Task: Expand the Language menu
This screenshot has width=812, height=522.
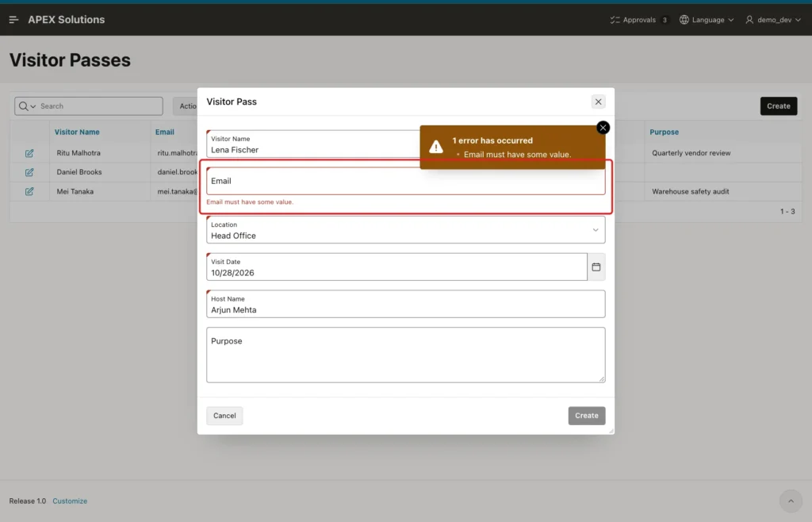Action: coord(707,20)
